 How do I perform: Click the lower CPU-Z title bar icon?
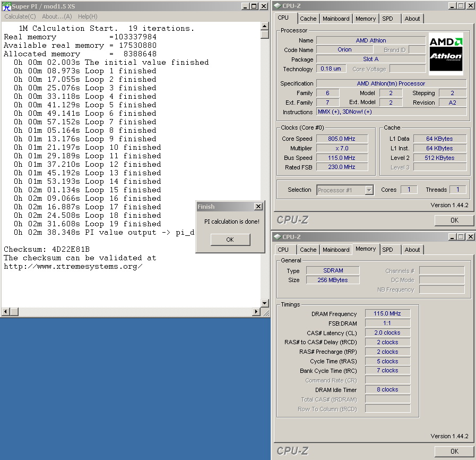pyautogui.click(x=278, y=237)
